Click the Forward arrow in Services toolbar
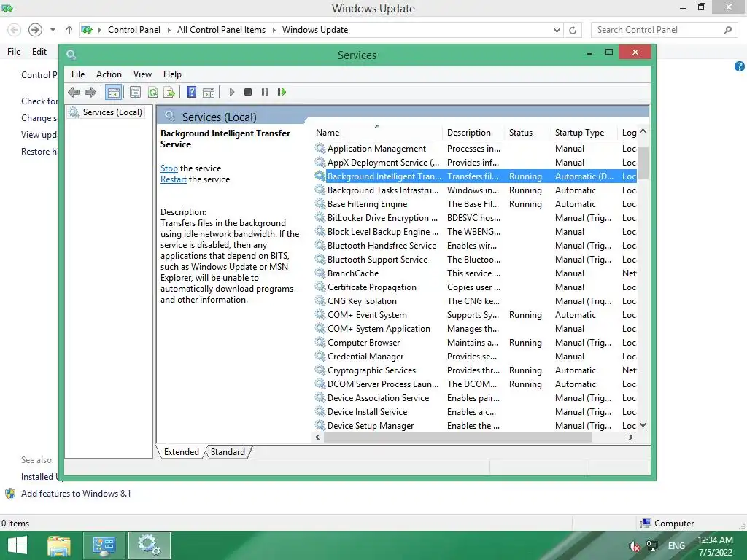Viewport: 747px width, 560px height. 90,92
